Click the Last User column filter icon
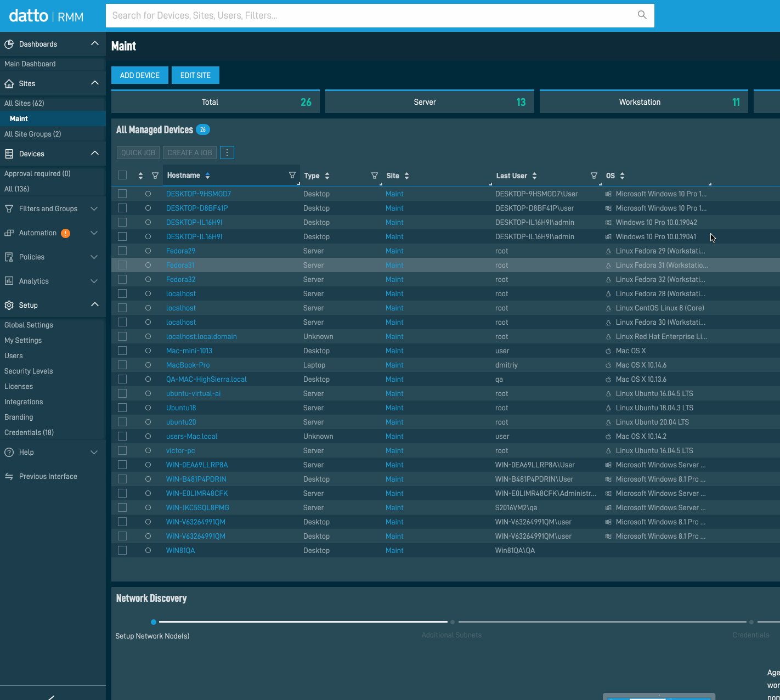 (594, 176)
